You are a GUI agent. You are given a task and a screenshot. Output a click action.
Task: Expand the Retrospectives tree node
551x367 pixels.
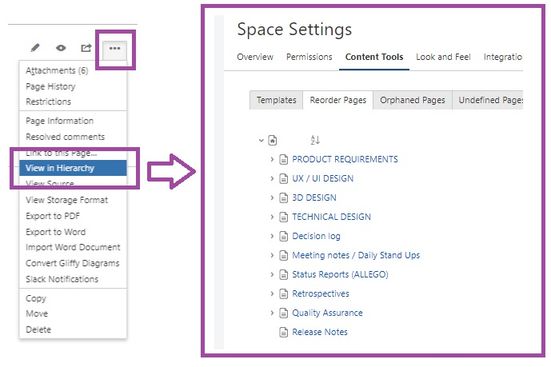click(x=272, y=294)
